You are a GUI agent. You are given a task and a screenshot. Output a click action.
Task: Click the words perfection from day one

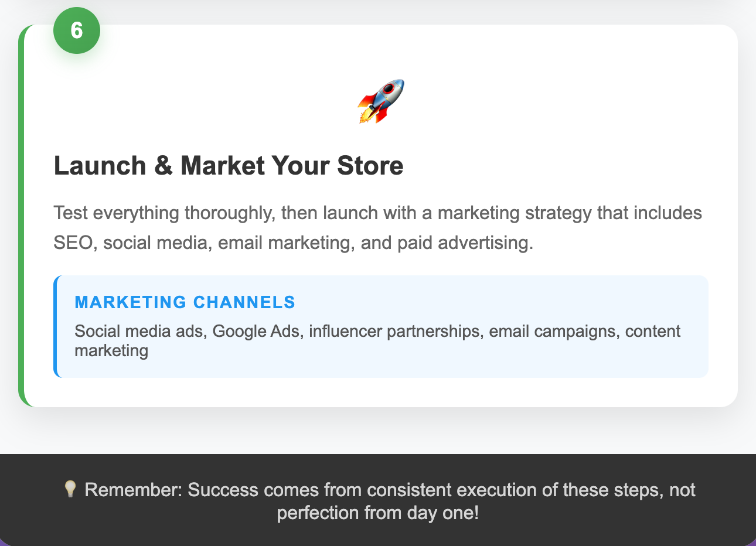click(377, 513)
